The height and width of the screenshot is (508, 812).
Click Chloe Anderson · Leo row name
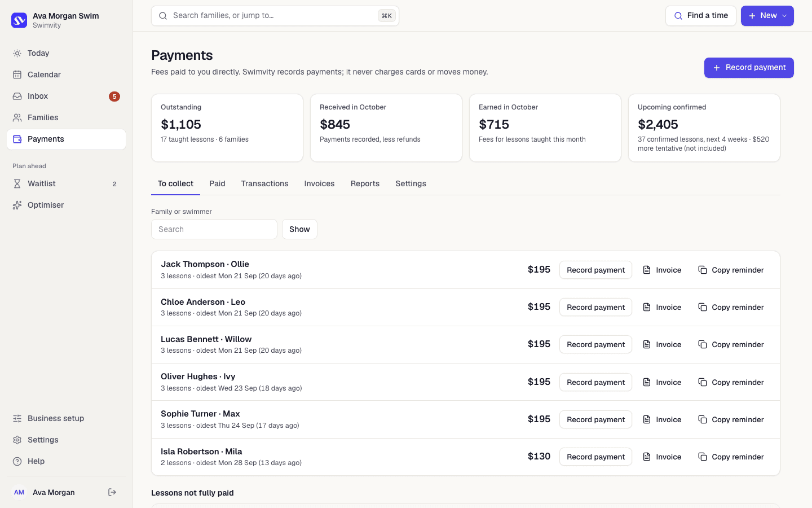pos(203,302)
